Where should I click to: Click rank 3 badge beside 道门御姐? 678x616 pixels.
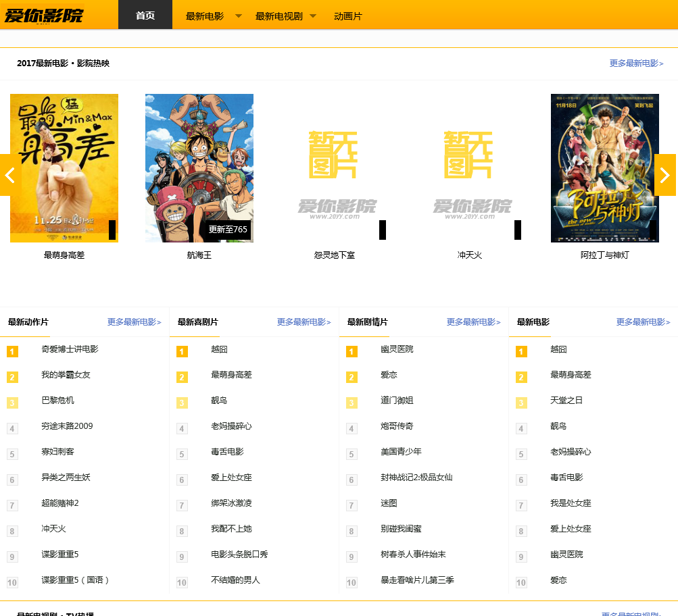click(x=352, y=403)
